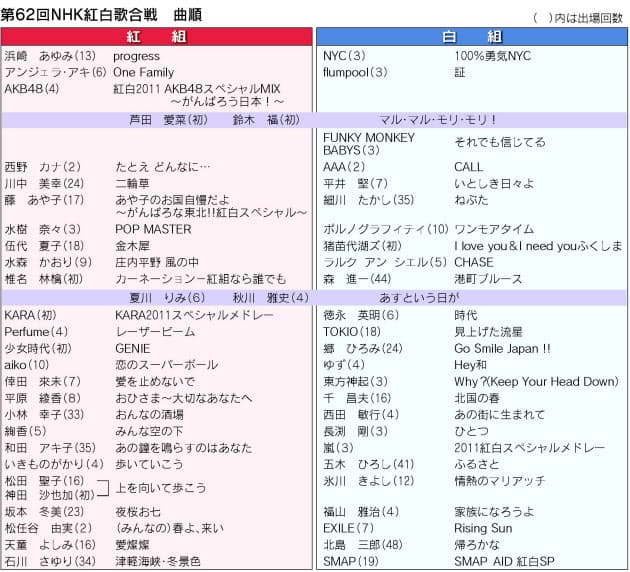Select FUNKY MONKEY BABYS(3) in white team
The width and height of the screenshot is (630, 572).
(x=366, y=143)
